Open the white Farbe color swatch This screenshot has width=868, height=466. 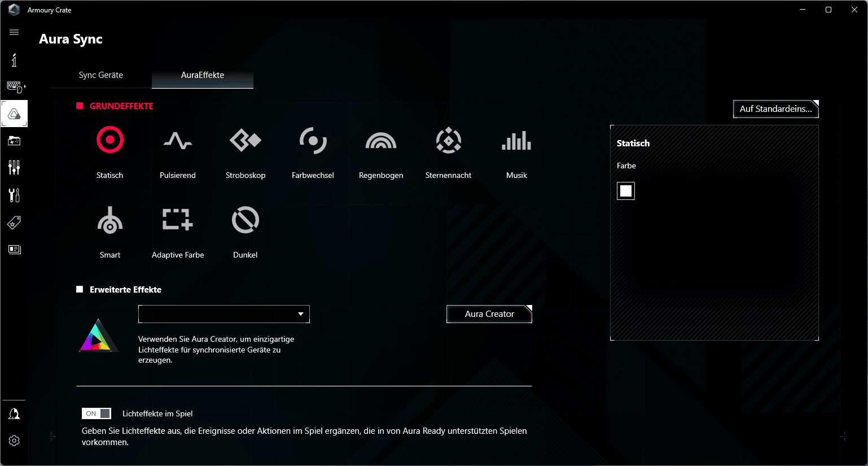pos(626,191)
